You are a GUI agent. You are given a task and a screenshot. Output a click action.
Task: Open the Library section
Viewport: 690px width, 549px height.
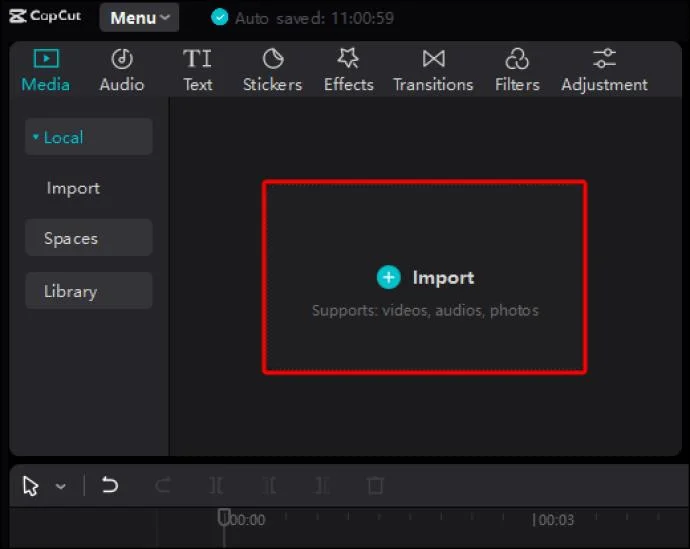click(x=88, y=291)
